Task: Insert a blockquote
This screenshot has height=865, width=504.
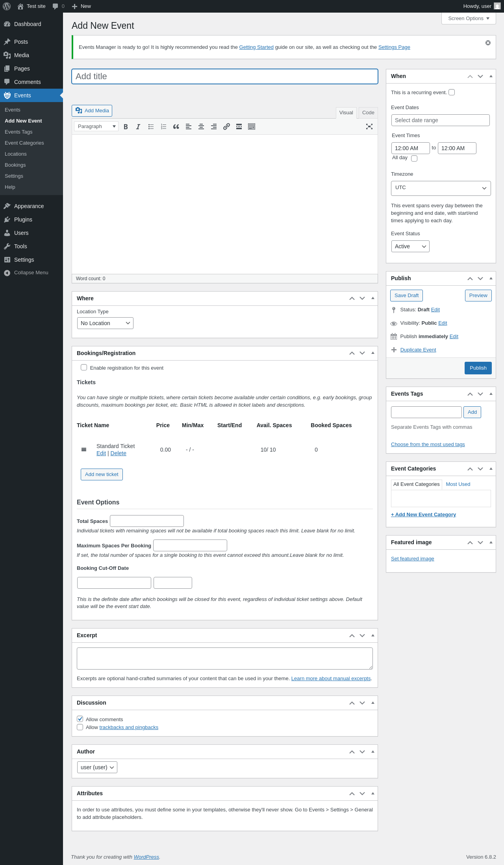Action: pyautogui.click(x=176, y=126)
